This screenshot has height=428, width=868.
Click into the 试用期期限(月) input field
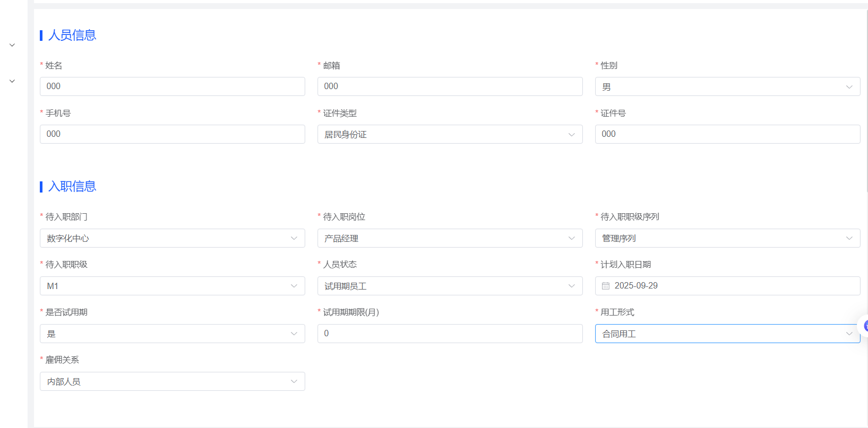tap(450, 334)
